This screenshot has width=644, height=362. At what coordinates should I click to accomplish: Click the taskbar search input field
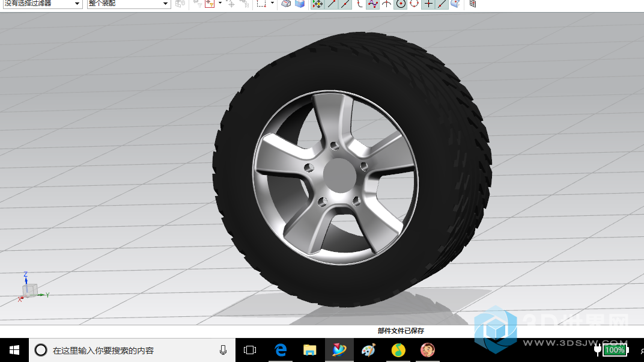tap(132, 350)
